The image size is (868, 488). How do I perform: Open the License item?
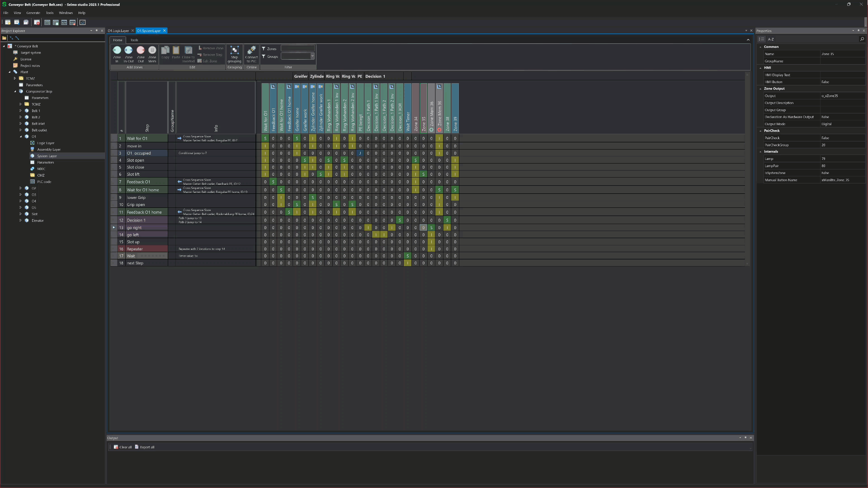pos(26,59)
